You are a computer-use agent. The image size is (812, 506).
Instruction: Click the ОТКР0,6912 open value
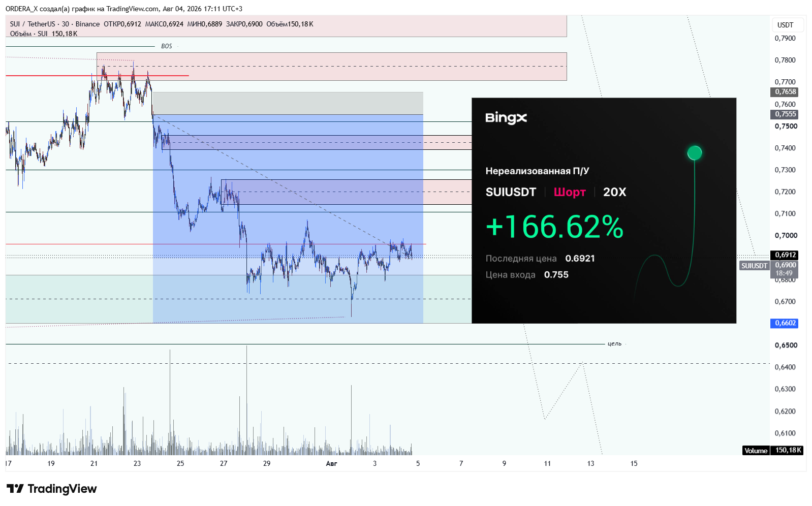pyautogui.click(x=122, y=24)
